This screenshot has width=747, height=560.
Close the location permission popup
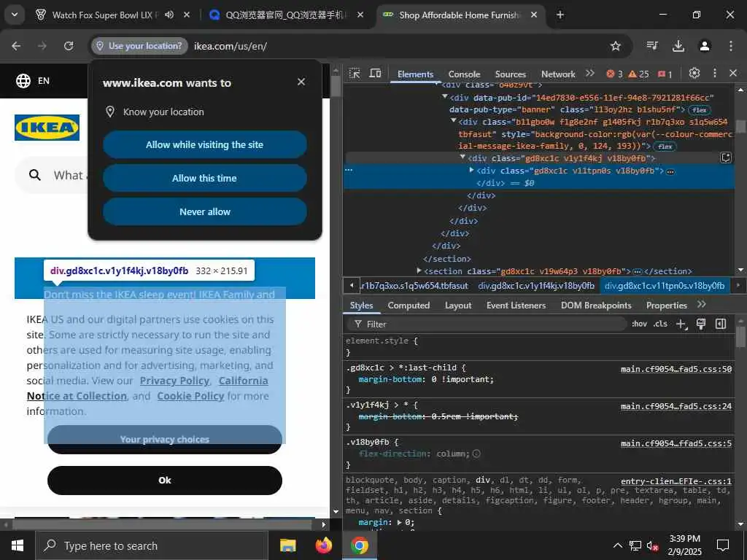[x=301, y=82]
